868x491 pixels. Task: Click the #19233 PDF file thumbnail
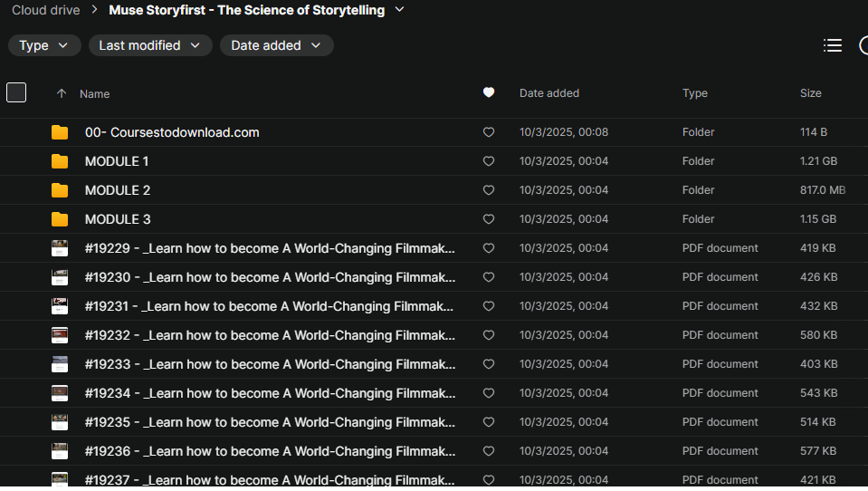tap(60, 364)
